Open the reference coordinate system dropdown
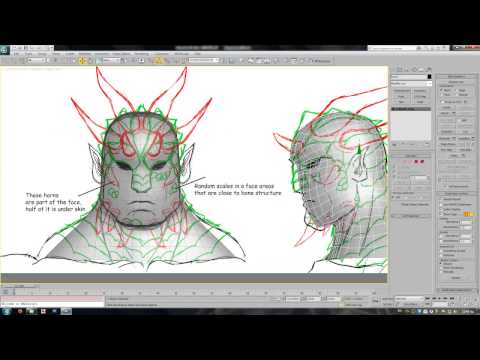This screenshot has width=480, height=360. pos(112,60)
